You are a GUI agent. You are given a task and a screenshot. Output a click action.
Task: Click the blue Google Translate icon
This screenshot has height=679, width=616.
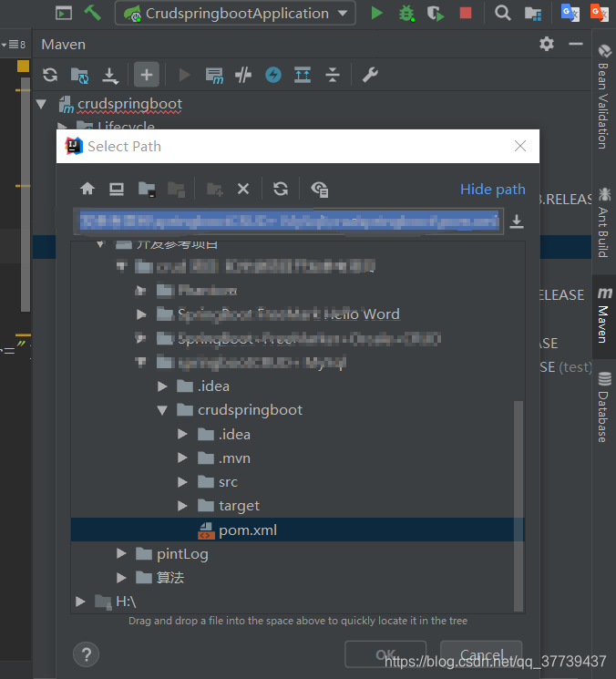[570, 13]
